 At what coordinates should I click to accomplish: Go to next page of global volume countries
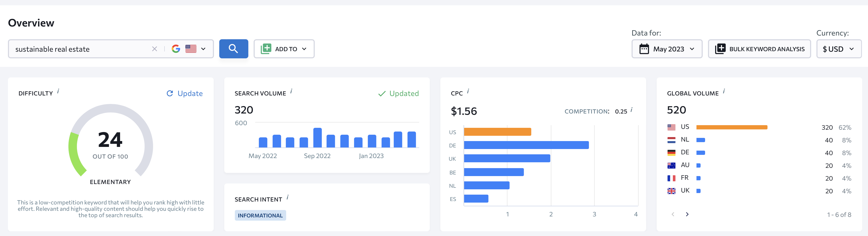[687, 215]
